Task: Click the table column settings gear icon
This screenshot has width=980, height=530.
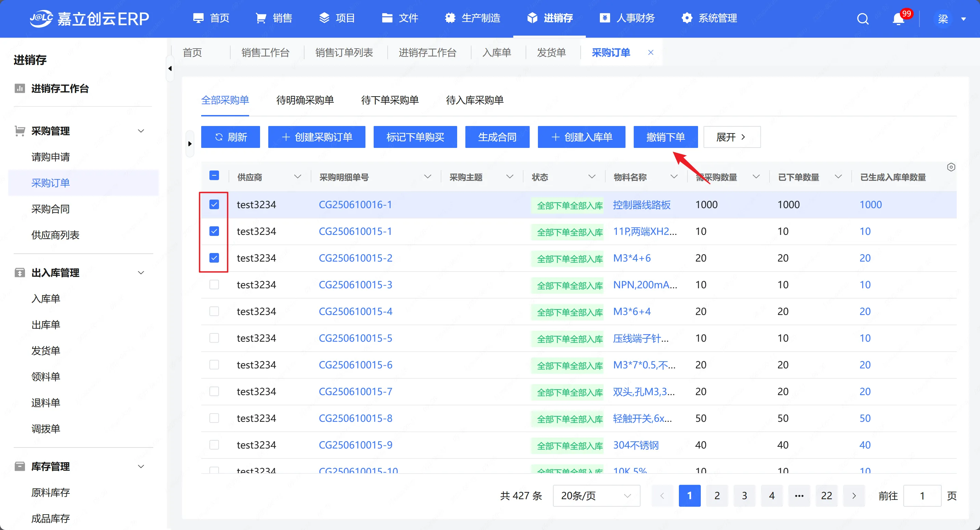Action: [951, 167]
